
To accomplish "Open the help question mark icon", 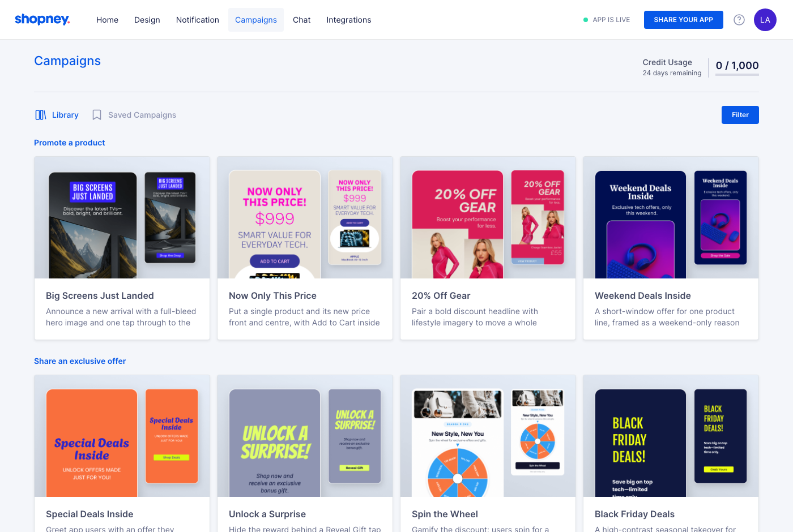I will (739, 20).
